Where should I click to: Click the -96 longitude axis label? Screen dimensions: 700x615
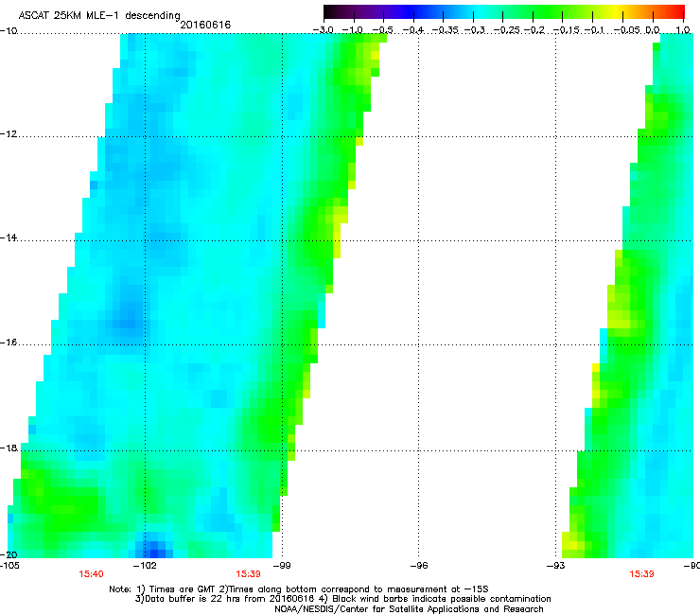419,566
